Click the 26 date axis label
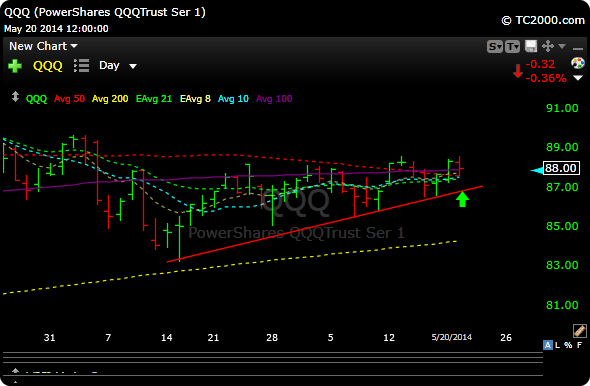590x386 pixels. tap(506, 337)
